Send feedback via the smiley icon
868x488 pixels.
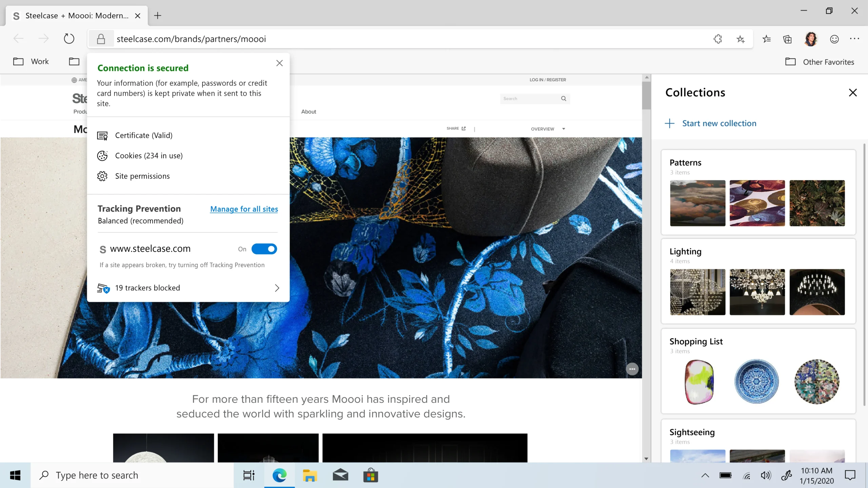coord(834,39)
